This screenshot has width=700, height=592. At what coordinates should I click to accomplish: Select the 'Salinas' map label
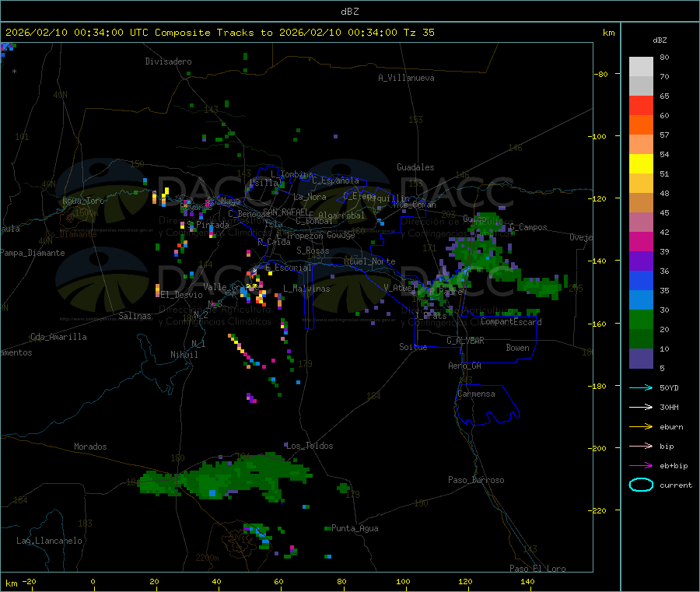coord(135,316)
